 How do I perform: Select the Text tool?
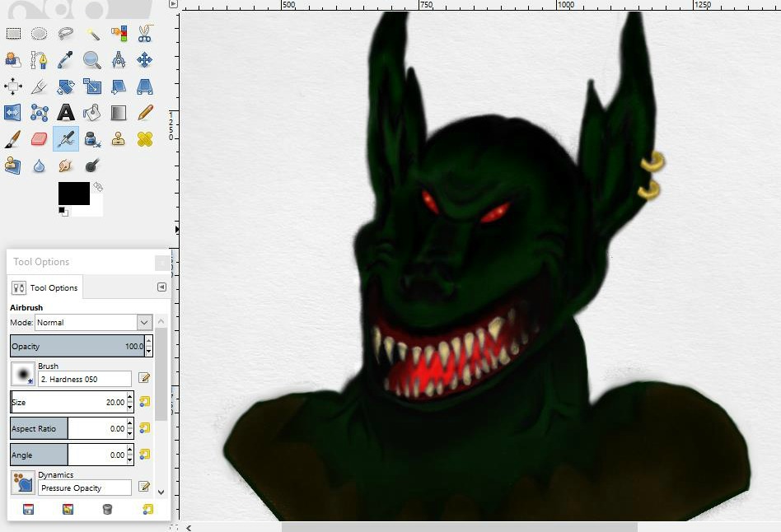click(66, 113)
